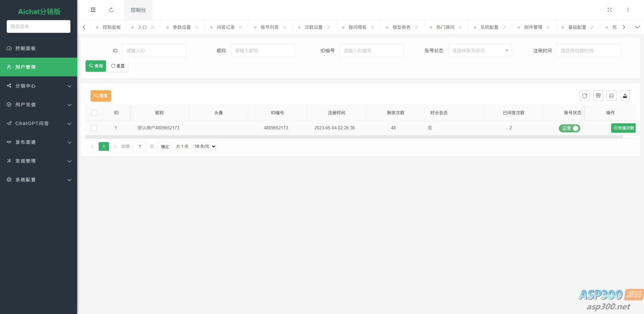Open the 10 条/页 page size selector

pos(204,146)
